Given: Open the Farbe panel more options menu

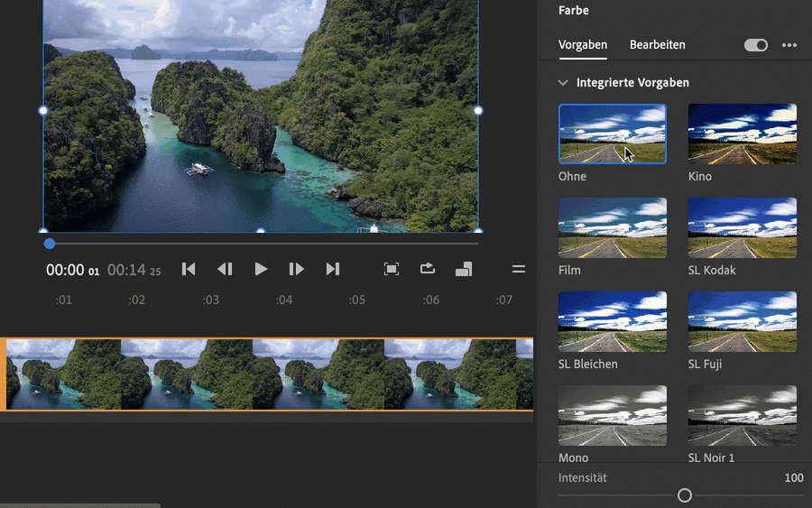Looking at the screenshot, I should pos(789,45).
